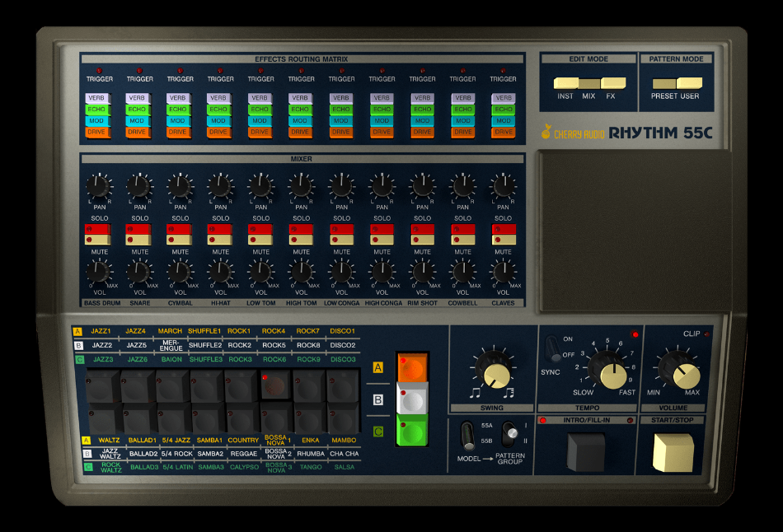Mute the Low Conga channel

click(341, 240)
